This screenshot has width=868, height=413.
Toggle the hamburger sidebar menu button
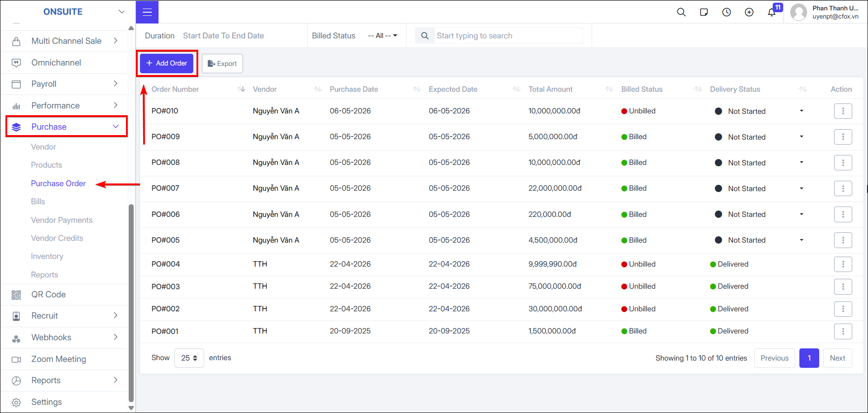tap(147, 12)
